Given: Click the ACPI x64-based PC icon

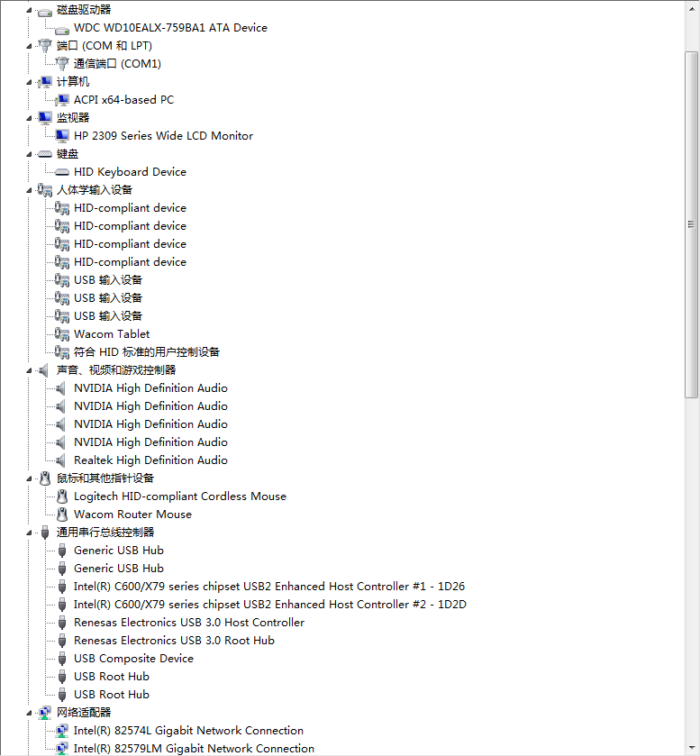Looking at the screenshot, I should tap(61, 100).
